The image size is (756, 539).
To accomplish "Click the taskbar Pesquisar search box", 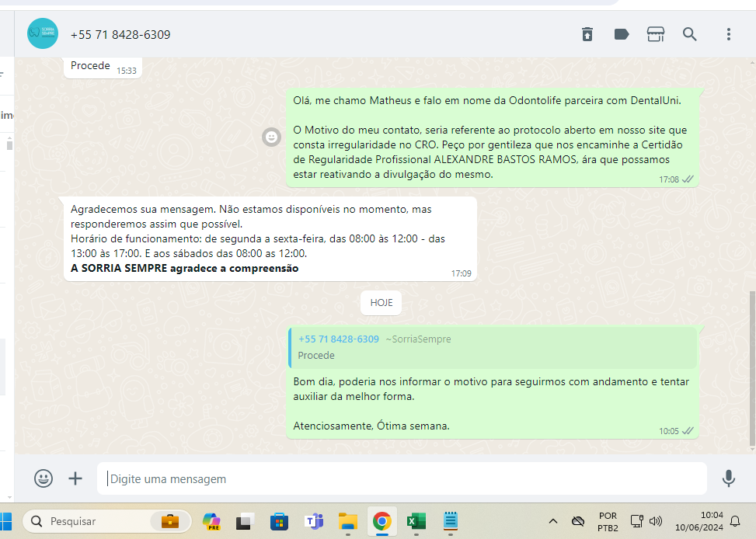I will [107, 521].
